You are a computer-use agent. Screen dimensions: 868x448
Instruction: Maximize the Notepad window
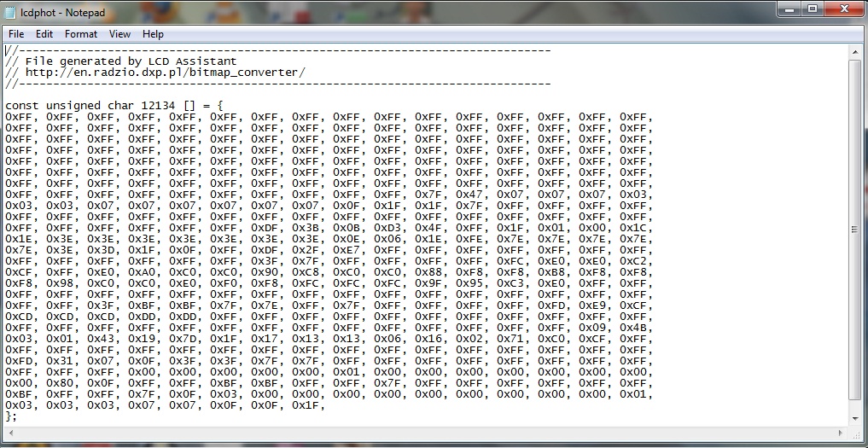coord(812,9)
